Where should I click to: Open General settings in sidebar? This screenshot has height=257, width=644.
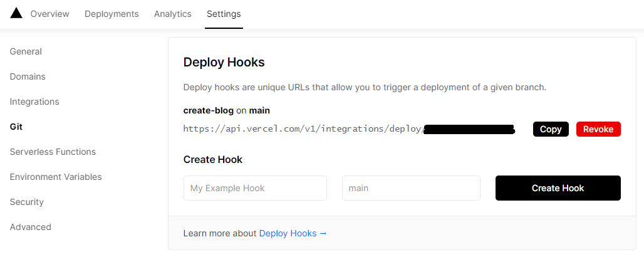[26, 51]
